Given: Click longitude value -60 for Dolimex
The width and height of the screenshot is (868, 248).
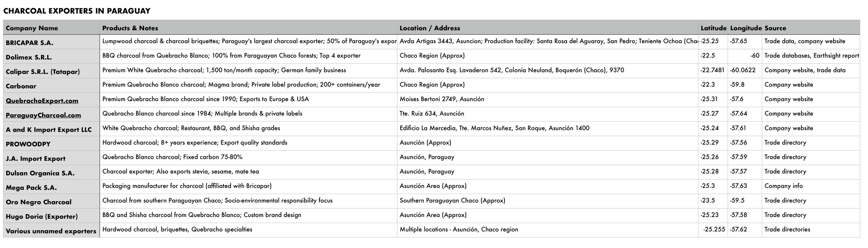Looking at the screenshot, I should click(x=745, y=56).
